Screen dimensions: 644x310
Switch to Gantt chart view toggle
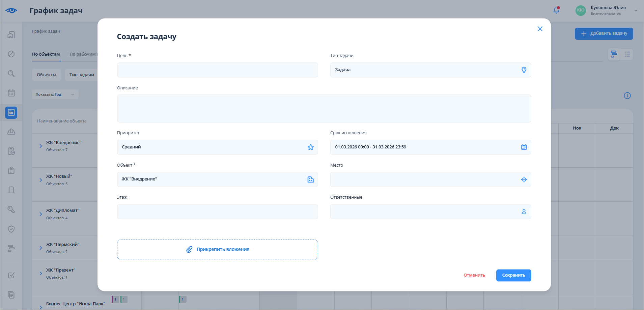pyautogui.click(x=614, y=54)
